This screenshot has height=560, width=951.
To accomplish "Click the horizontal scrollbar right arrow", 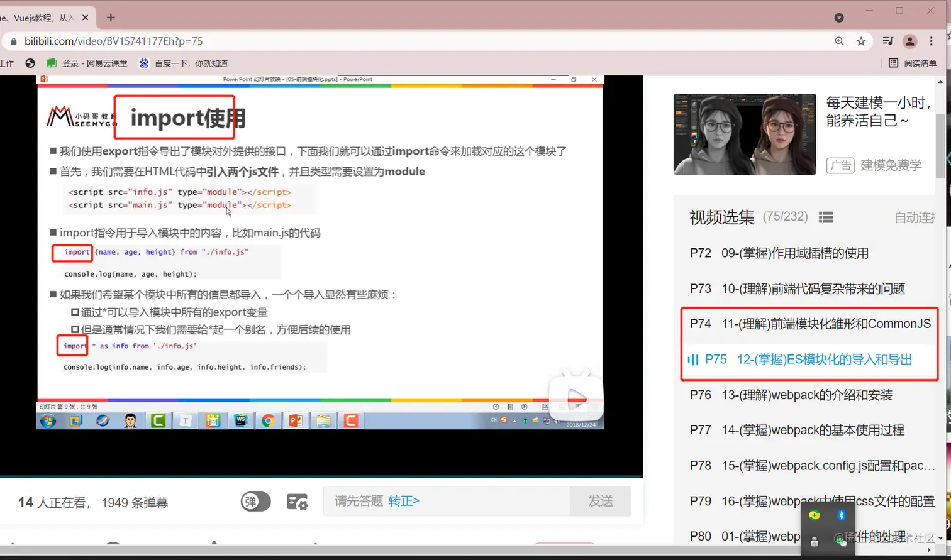I will [929, 550].
